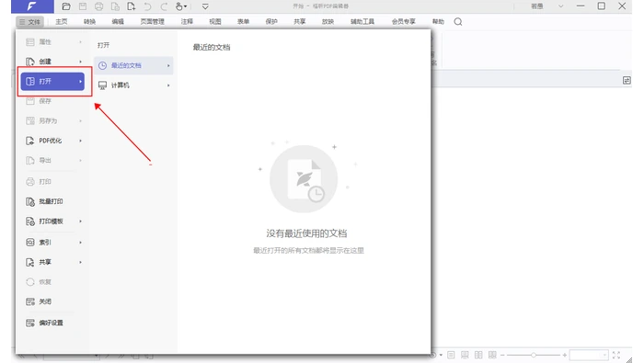Switch to the 页面管理 tab
Viewport: 644px width, 363px height.
(153, 22)
